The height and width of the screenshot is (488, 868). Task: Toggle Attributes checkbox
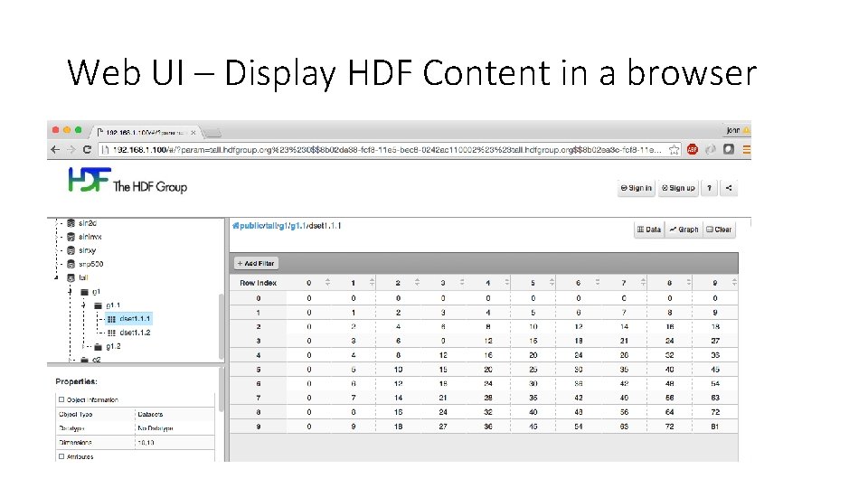[x=61, y=456]
